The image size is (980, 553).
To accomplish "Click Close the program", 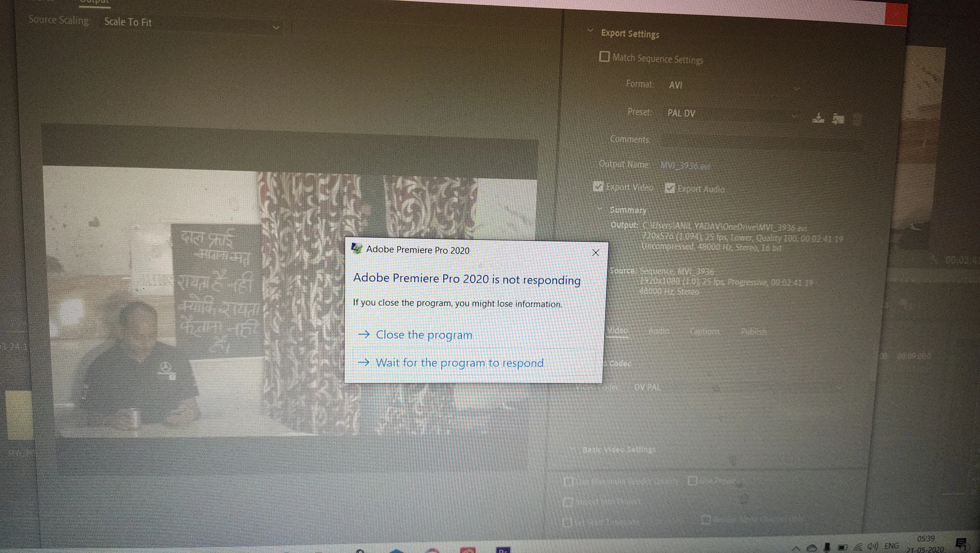I will [424, 335].
